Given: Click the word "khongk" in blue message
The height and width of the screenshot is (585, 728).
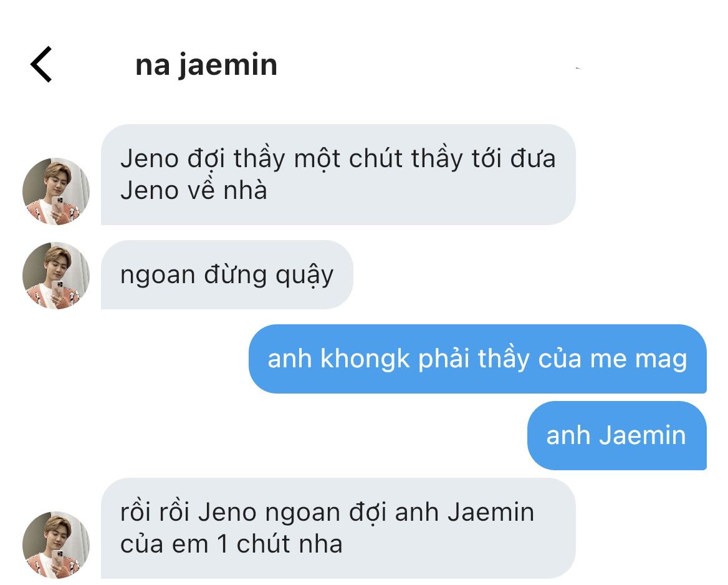Looking at the screenshot, I should pyautogui.click(x=365, y=359).
